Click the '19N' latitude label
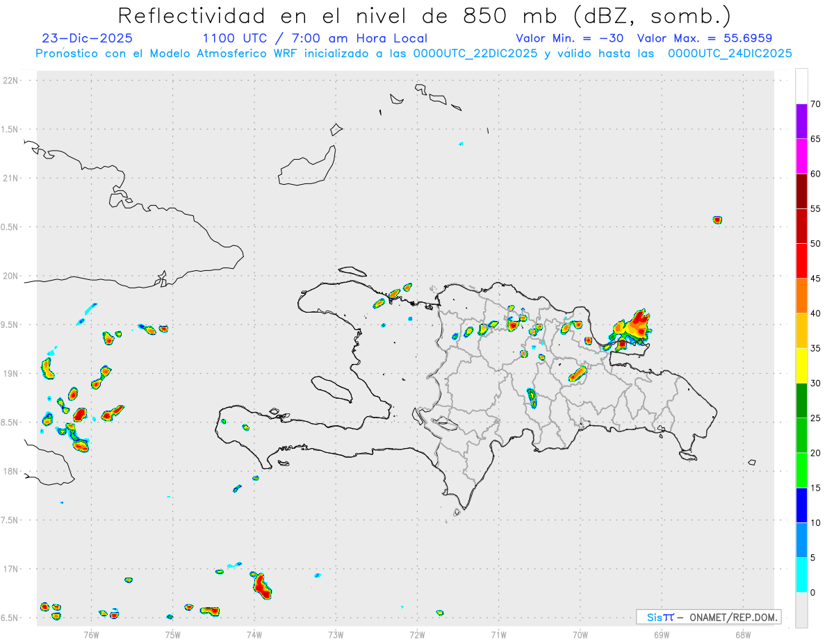The height and width of the screenshot is (644, 834). (x=11, y=374)
